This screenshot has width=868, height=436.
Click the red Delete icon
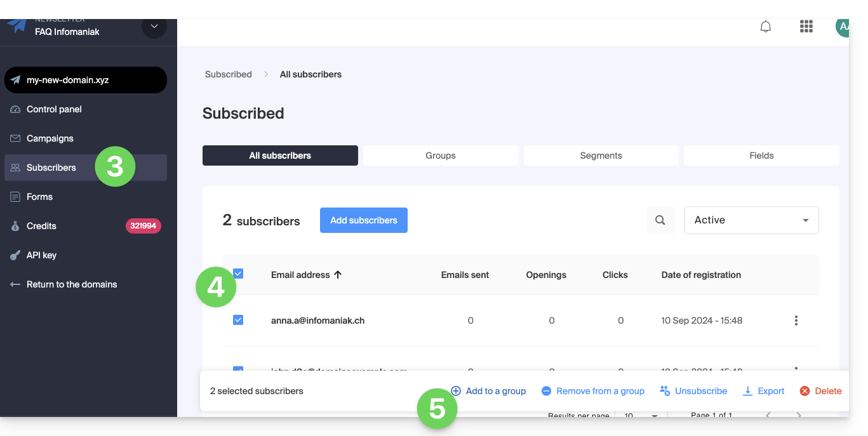tap(805, 391)
